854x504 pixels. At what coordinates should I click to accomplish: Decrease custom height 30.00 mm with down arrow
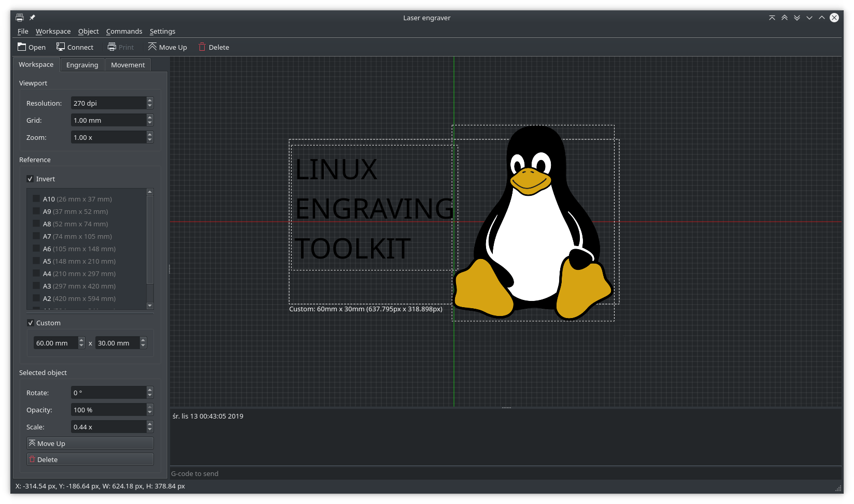[x=143, y=346]
